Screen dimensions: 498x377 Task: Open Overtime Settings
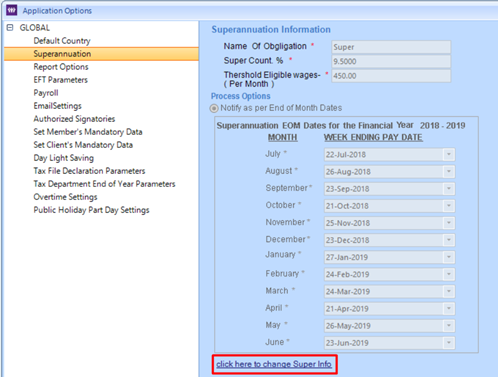point(65,197)
